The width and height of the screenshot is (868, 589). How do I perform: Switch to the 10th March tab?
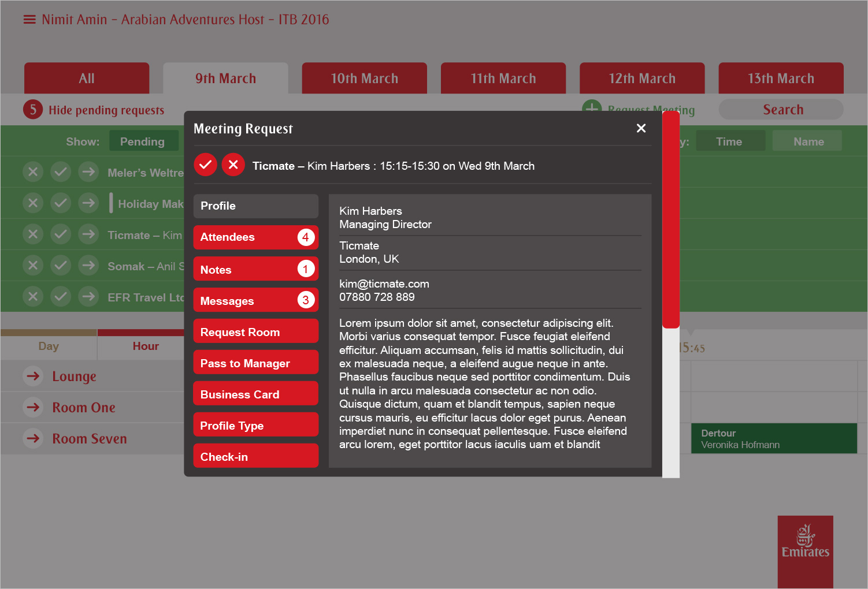coord(364,79)
